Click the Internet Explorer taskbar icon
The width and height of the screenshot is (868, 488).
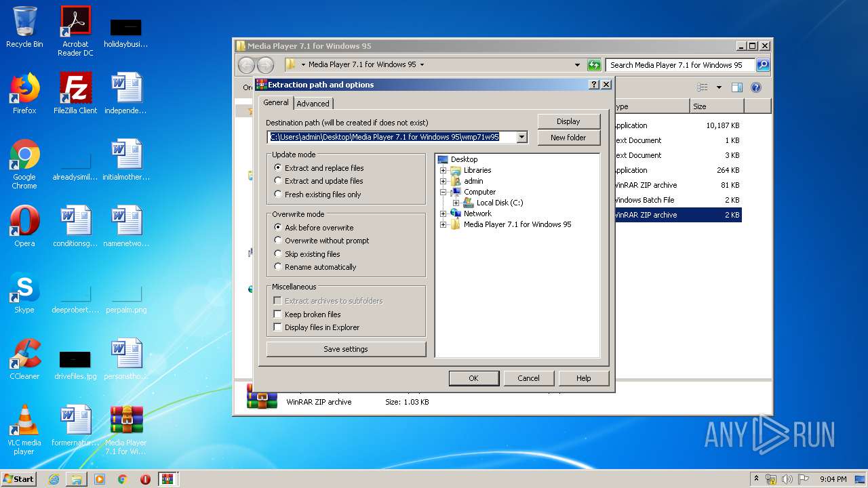pos(54,479)
